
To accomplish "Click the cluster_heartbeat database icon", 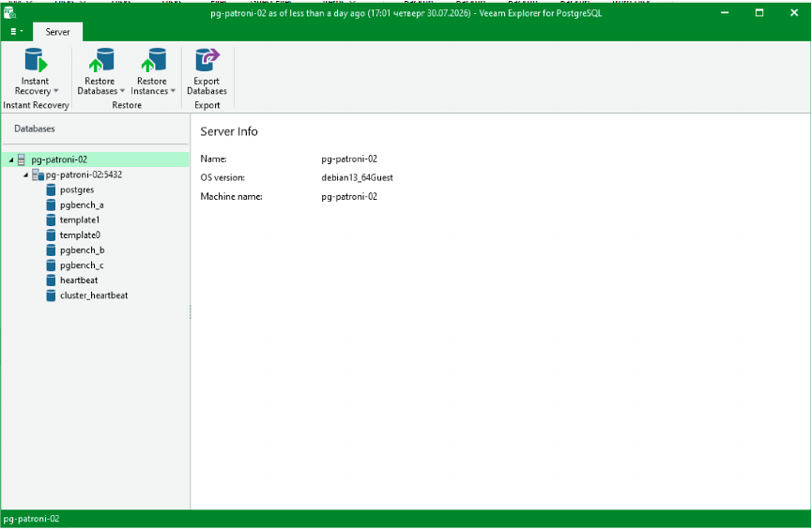I will (51, 295).
